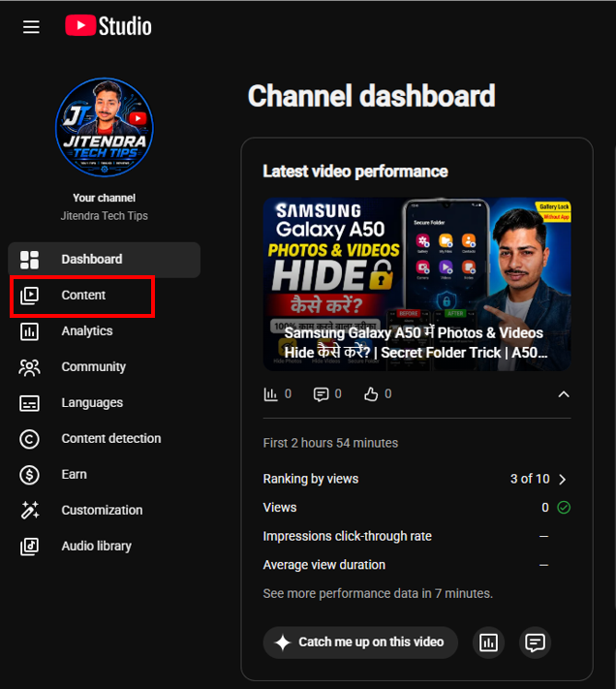The image size is (616, 689).
Task: Open the Community page
Action: (x=104, y=367)
